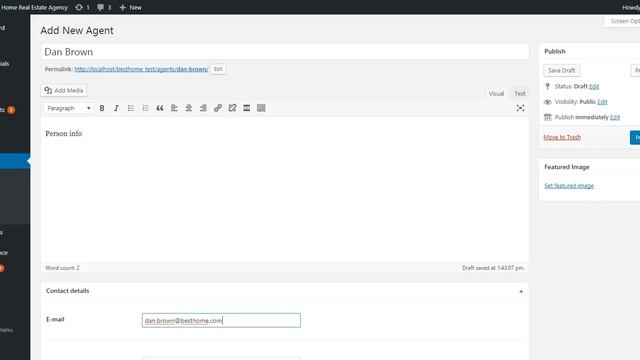640x360 pixels.
Task: Align text right
Action: coord(203,108)
